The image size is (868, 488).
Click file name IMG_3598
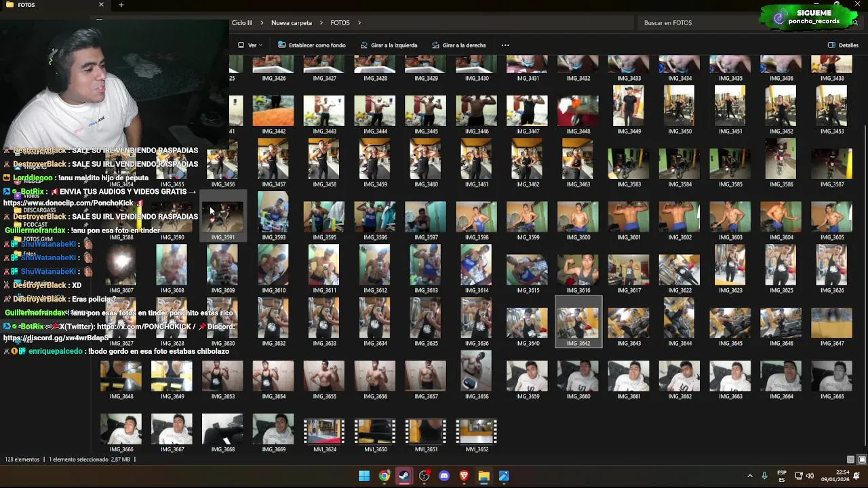point(477,238)
